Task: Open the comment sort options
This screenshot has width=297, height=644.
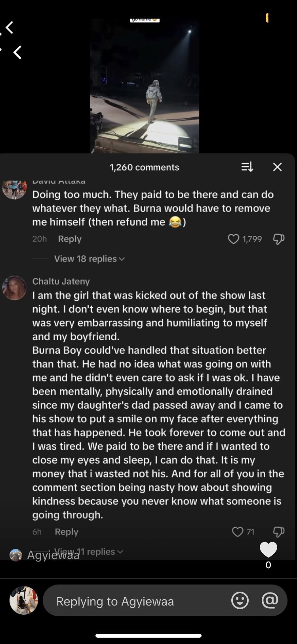Action: click(247, 167)
